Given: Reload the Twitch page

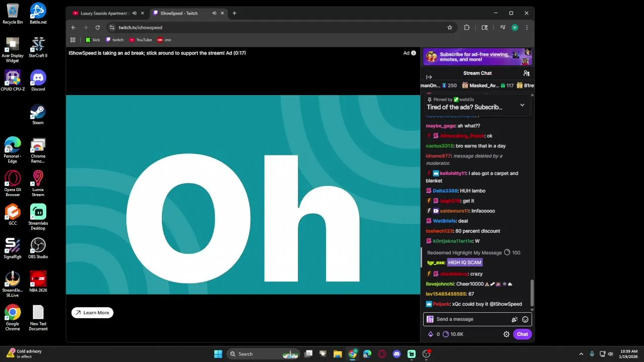Looking at the screenshot, I should (x=98, y=28).
